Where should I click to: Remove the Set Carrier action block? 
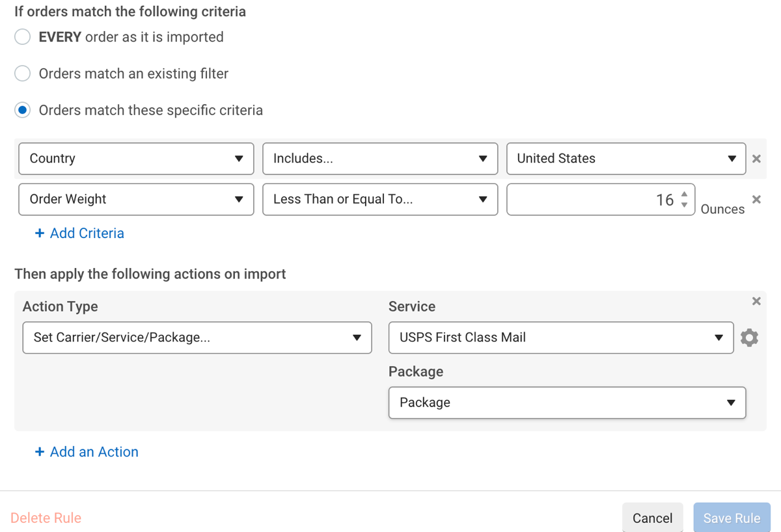pyautogui.click(x=756, y=301)
